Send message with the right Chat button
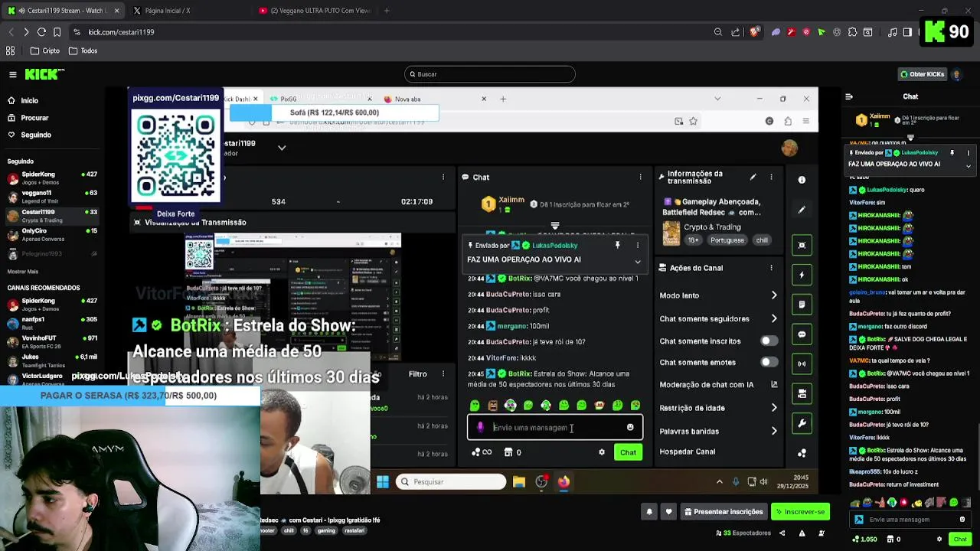 click(960, 540)
